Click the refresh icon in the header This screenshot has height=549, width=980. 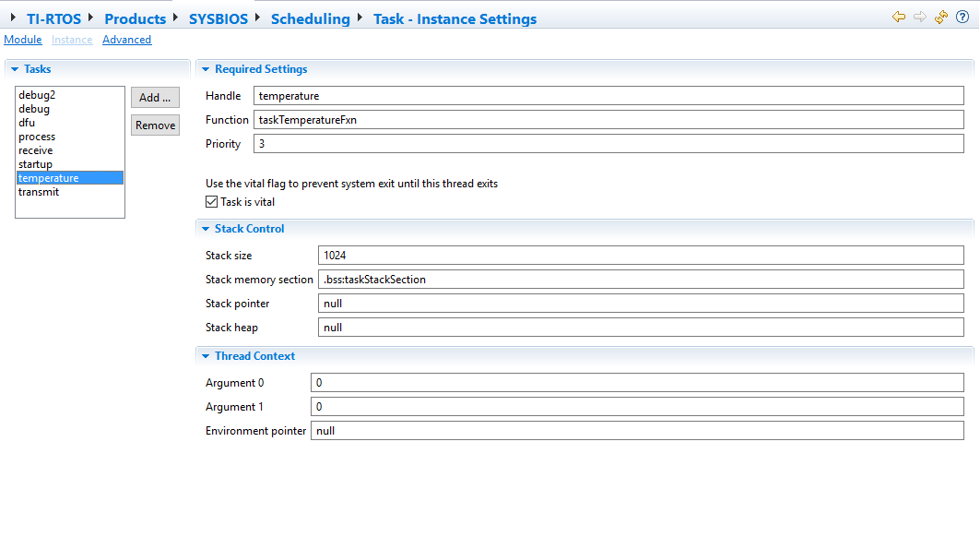[x=941, y=18]
